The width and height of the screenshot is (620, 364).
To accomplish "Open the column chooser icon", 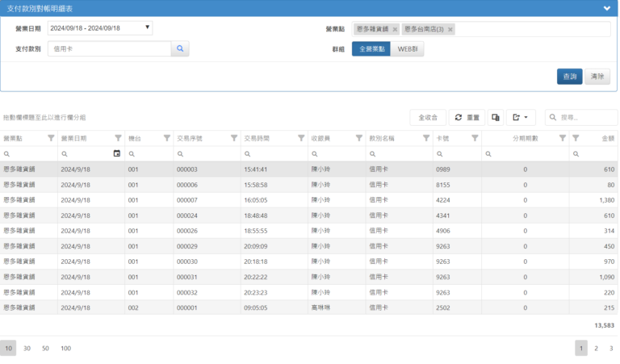I will click(x=496, y=117).
